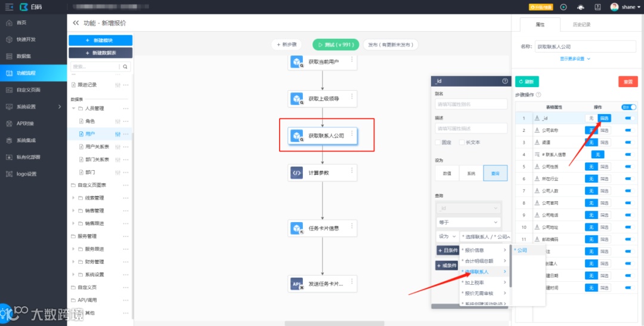Screen dimensions: 644x326
Task: Toggle the switch for the # 联系人信息 row
Action: point(630,155)
